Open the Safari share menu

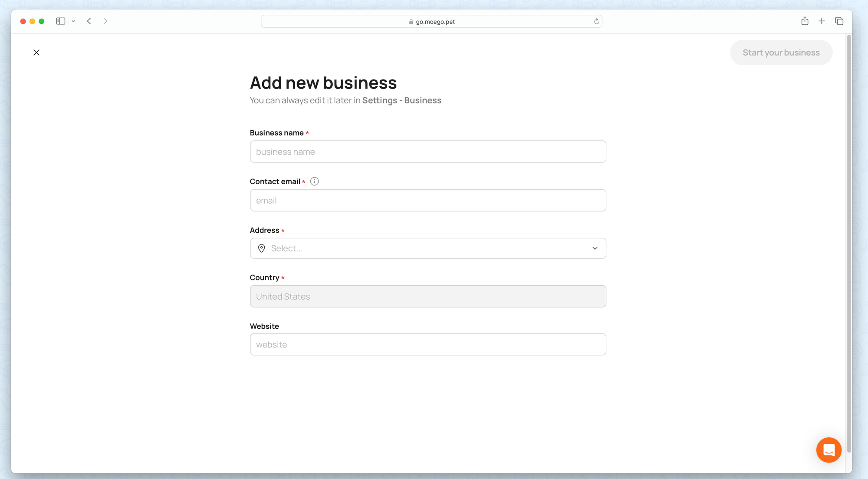pyautogui.click(x=805, y=21)
